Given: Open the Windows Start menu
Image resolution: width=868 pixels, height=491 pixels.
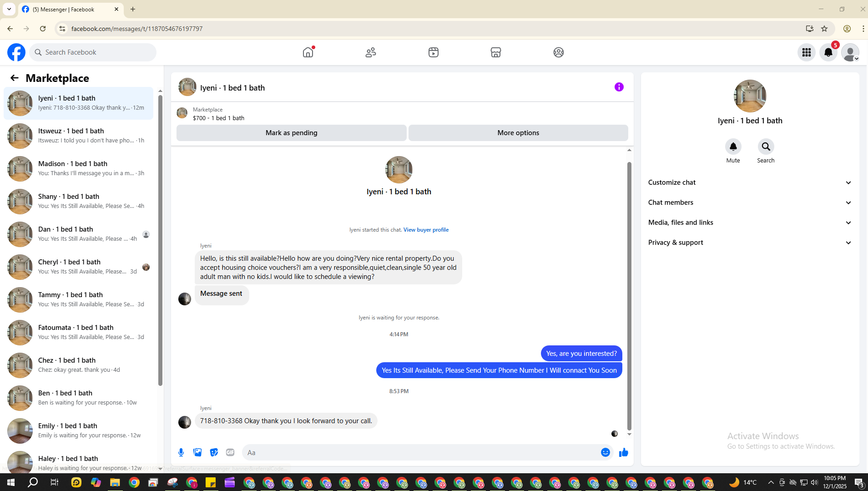Looking at the screenshot, I should click(11, 482).
